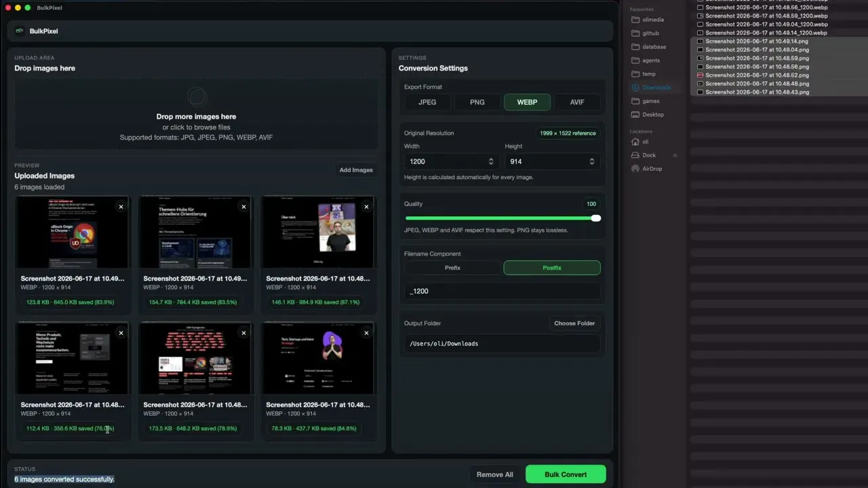Click the '6 images loaded' label
868x488 pixels.
[x=39, y=187]
